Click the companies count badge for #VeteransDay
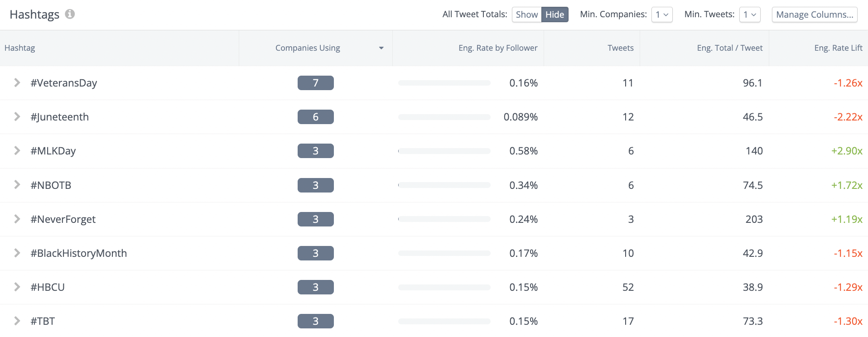 pyautogui.click(x=315, y=83)
